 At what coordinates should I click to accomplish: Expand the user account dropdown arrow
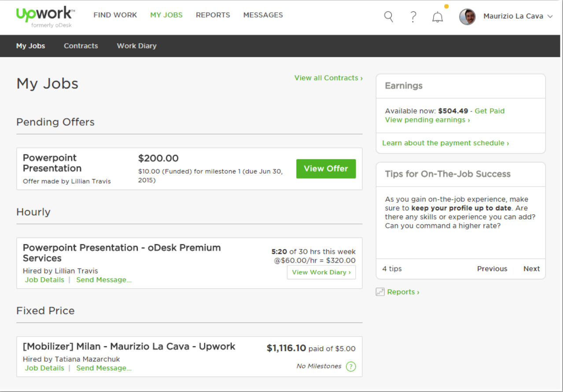(550, 17)
